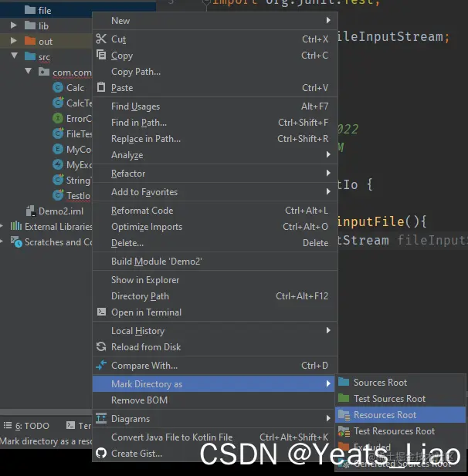Click the ErrorC interface icon

point(58,118)
